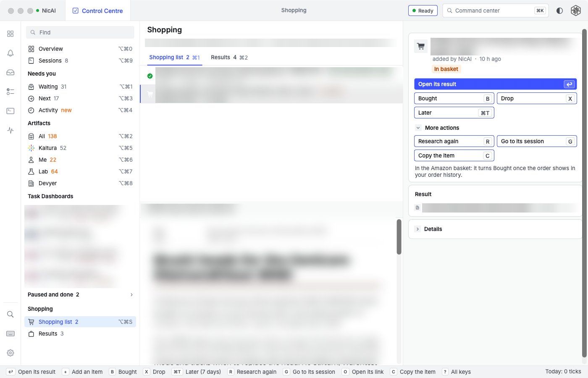Open Activity new entry in sidebar

[80, 110]
